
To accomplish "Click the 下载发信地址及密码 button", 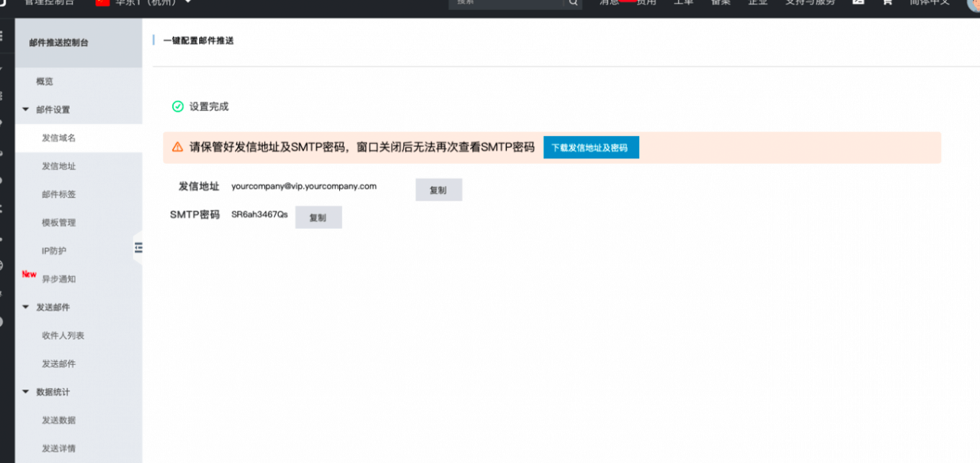I will click(591, 147).
